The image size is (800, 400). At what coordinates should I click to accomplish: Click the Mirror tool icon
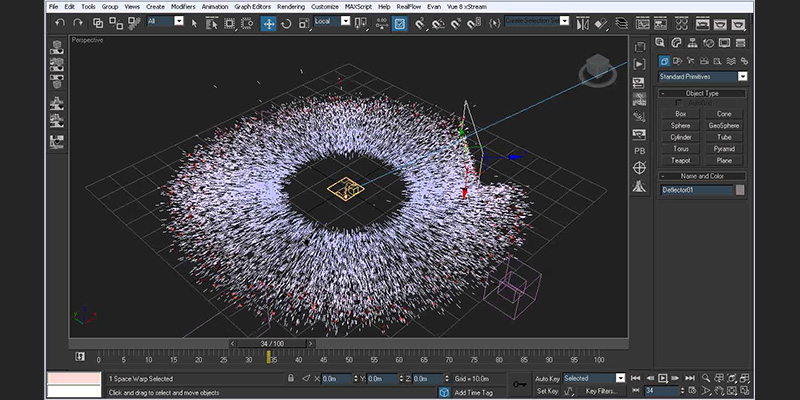tap(582, 23)
